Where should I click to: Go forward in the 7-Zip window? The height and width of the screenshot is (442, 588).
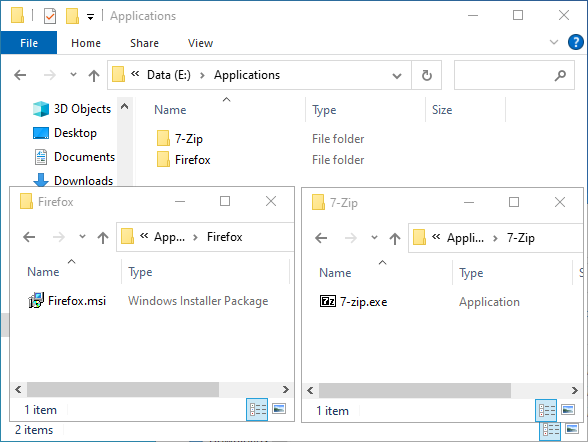click(351, 238)
